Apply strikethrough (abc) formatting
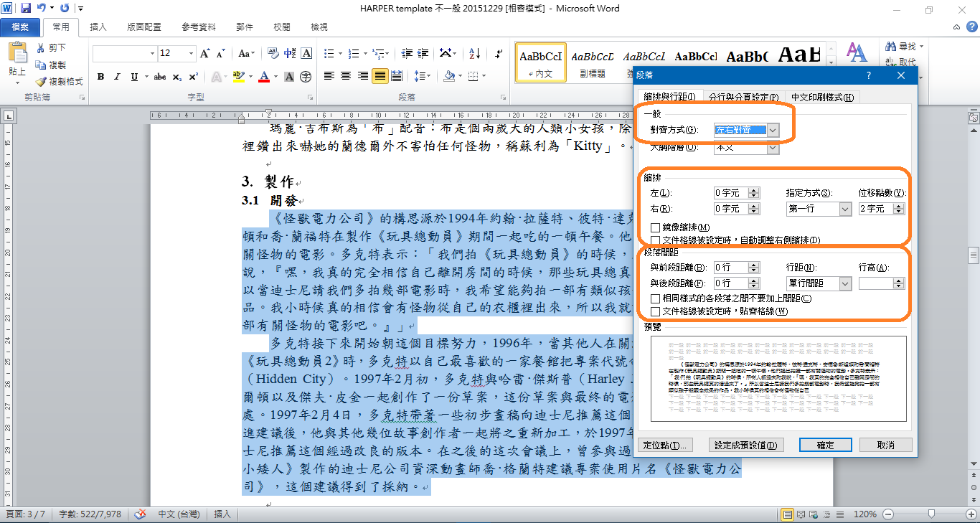 pyautogui.click(x=160, y=77)
